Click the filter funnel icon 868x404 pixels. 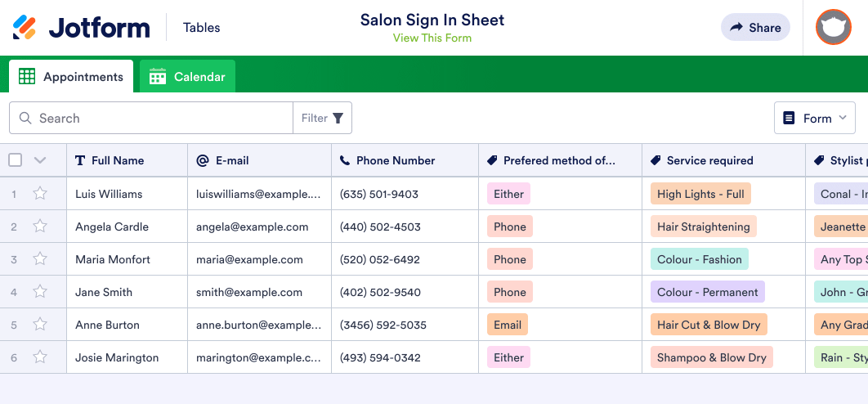click(x=338, y=118)
